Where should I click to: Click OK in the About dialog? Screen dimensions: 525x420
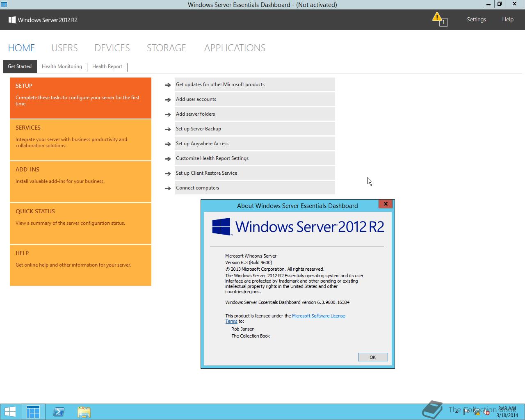[x=373, y=357]
